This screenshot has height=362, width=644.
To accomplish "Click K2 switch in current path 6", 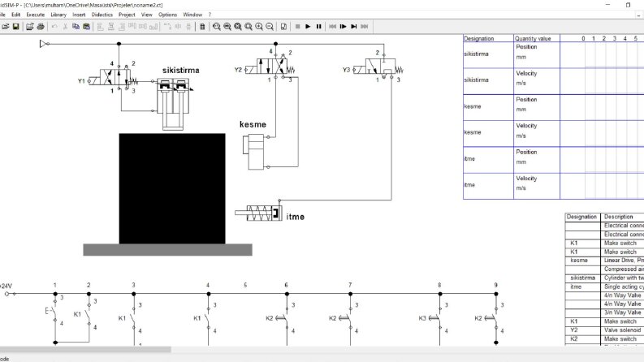I will [281, 318].
